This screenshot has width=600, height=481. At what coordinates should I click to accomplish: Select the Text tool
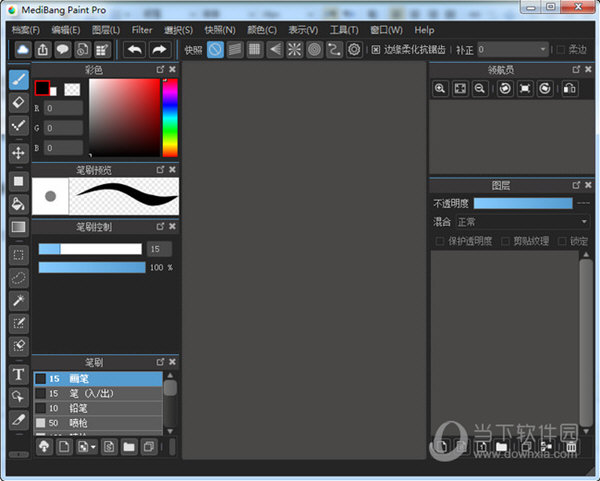tap(18, 374)
